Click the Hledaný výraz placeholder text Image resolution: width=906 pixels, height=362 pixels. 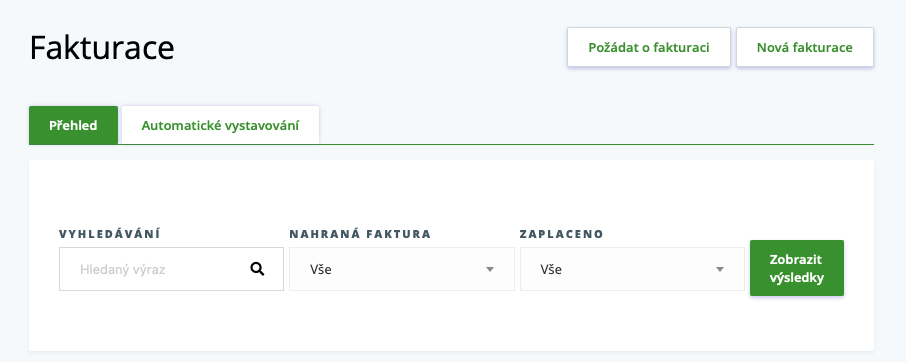[x=122, y=269]
